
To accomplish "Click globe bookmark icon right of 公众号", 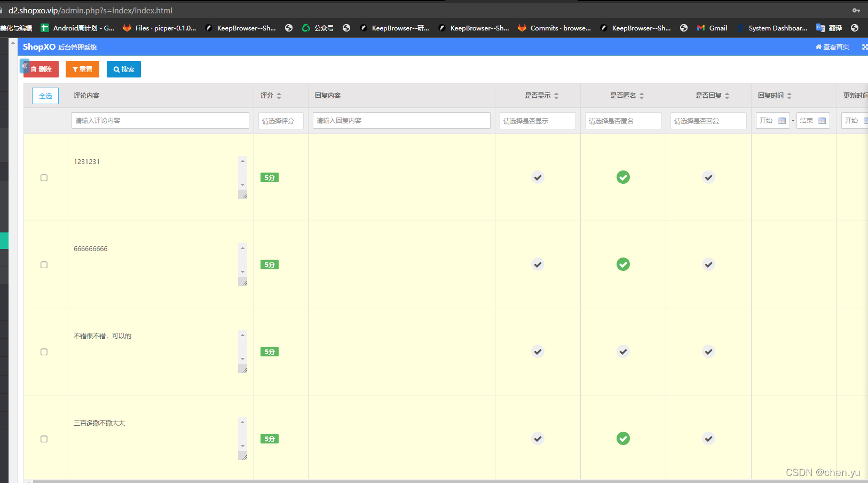I will click(x=346, y=28).
